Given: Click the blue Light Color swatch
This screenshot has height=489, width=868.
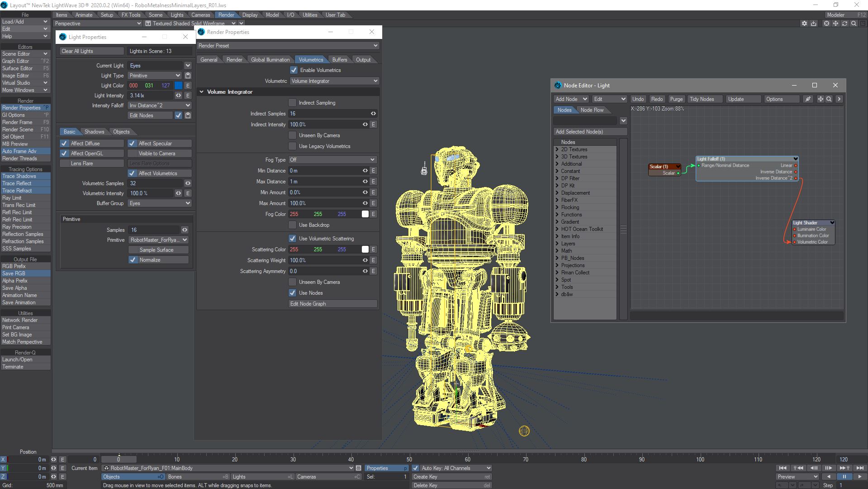Looking at the screenshot, I should [x=178, y=86].
